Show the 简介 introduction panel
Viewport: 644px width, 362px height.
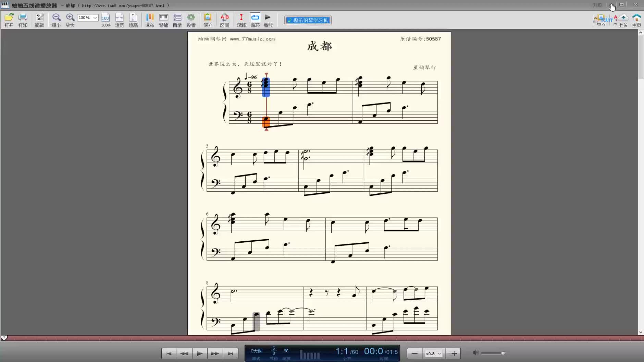208,20
